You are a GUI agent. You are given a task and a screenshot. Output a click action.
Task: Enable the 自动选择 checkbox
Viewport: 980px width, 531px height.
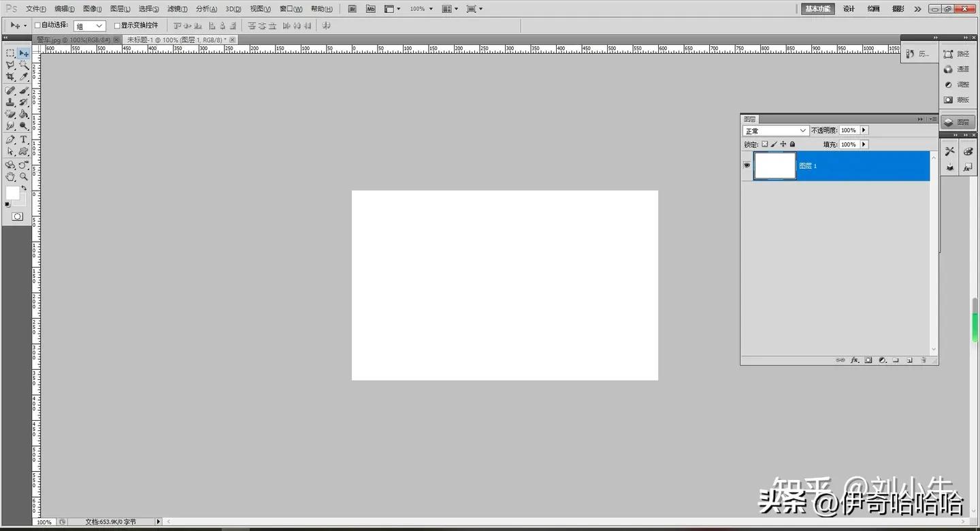point(38,25)
